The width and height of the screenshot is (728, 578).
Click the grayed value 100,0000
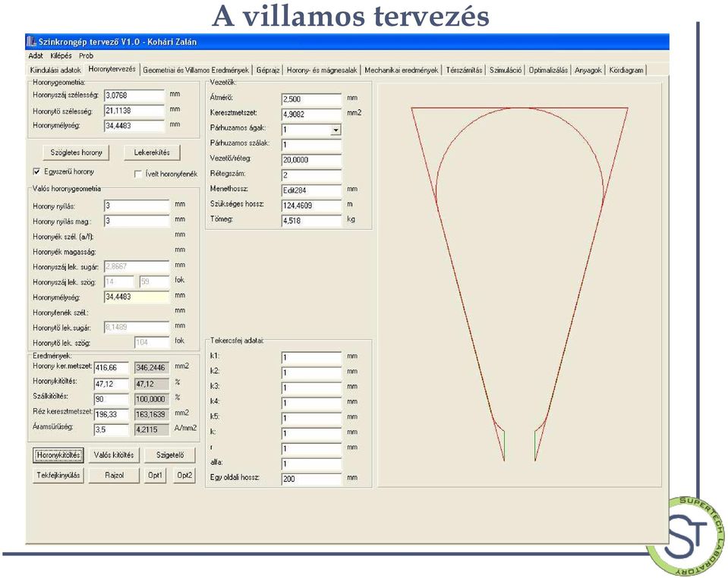tap(152, 399)
